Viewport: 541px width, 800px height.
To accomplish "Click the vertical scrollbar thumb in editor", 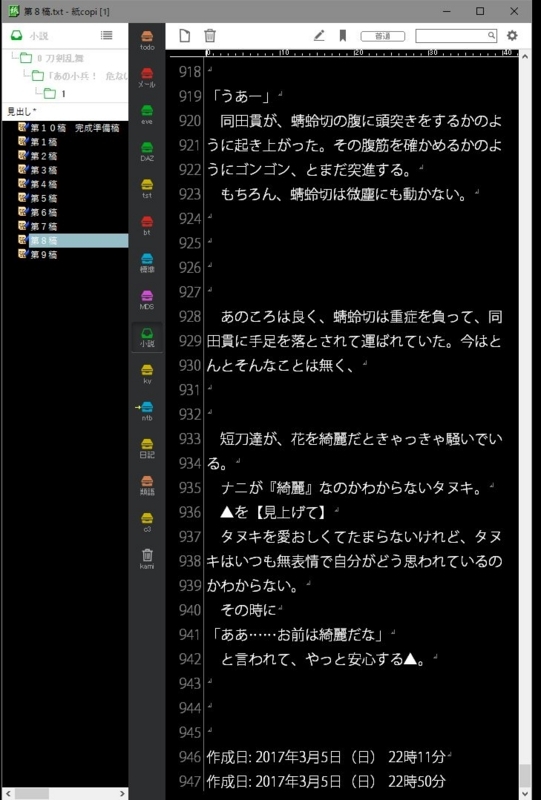I will (525, 776).
